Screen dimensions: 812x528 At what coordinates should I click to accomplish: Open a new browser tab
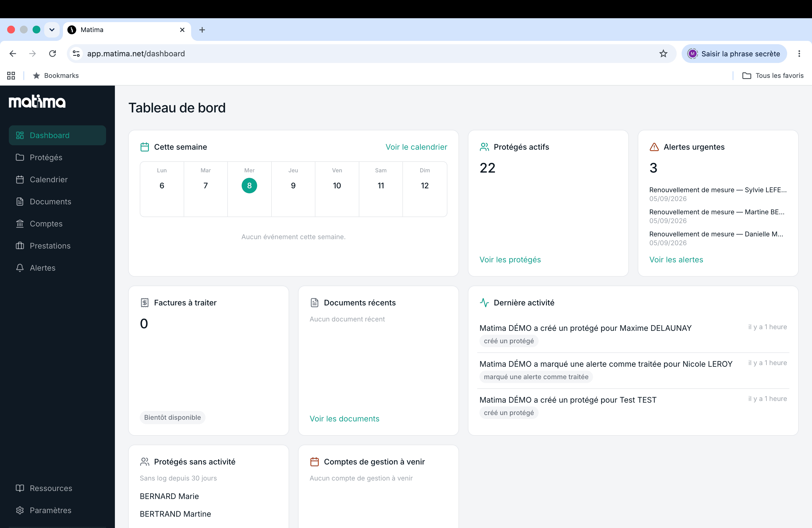pos(202,30)
